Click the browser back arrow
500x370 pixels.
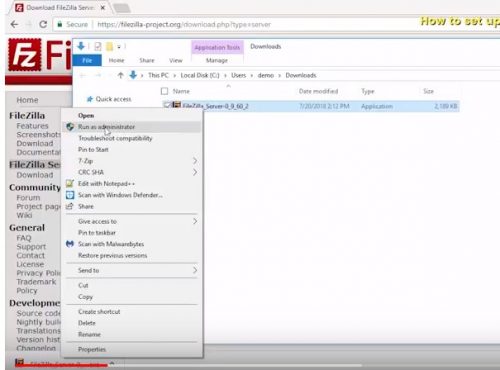[x=14, y=24]
